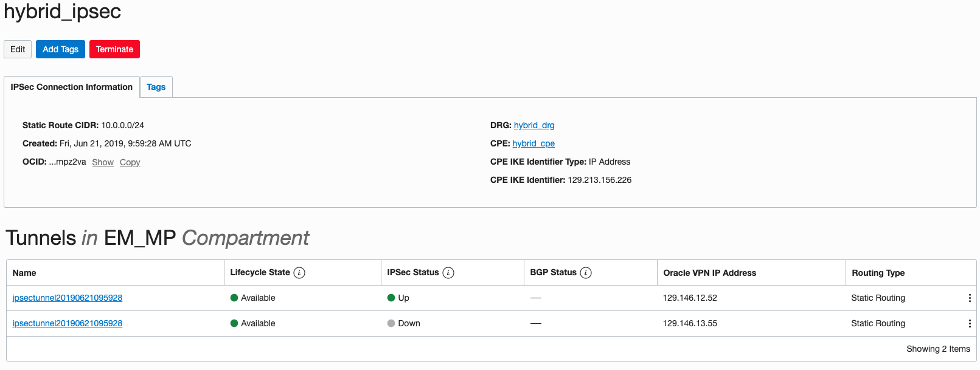980x370 pixels.
Task: Click the Lifecycle State info icon
Action: click(x=299, y=273)
